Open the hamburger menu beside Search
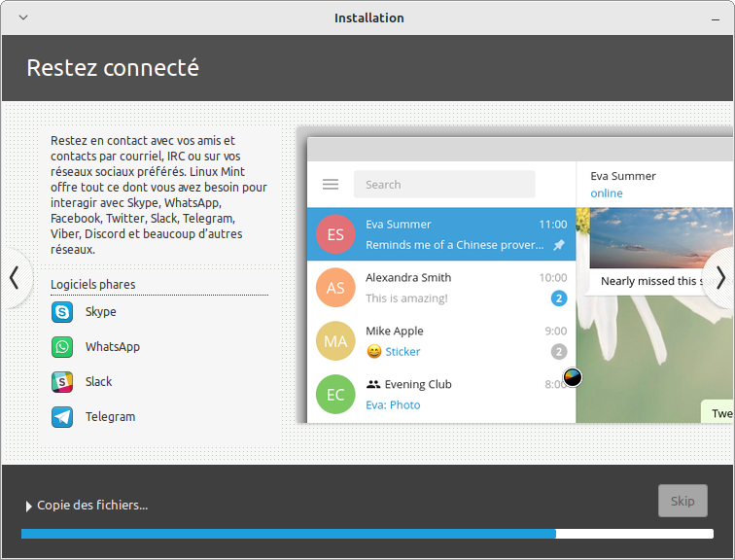The width and height of the screenshot is (735, 560). click(x=331, y=185)
